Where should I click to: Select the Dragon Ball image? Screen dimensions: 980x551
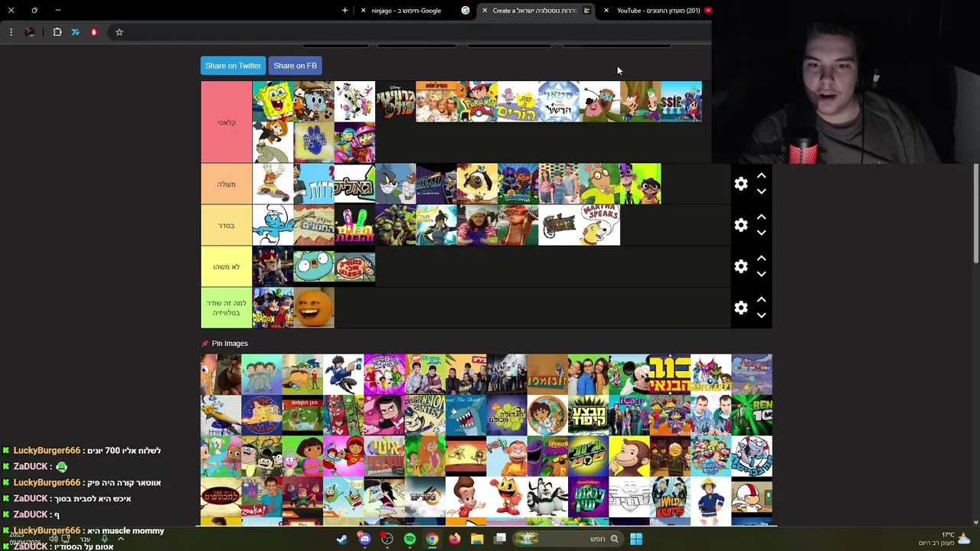click(x=273, y=308)
